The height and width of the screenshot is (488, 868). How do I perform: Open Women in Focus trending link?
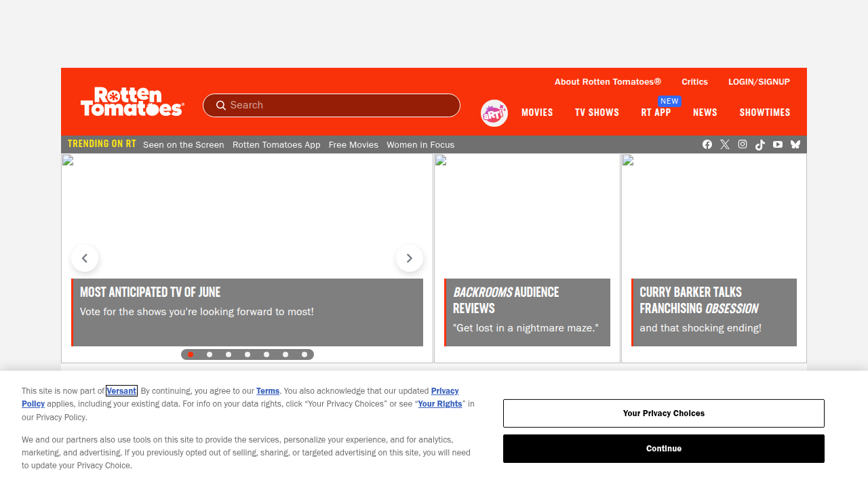(x=420, y=144)
